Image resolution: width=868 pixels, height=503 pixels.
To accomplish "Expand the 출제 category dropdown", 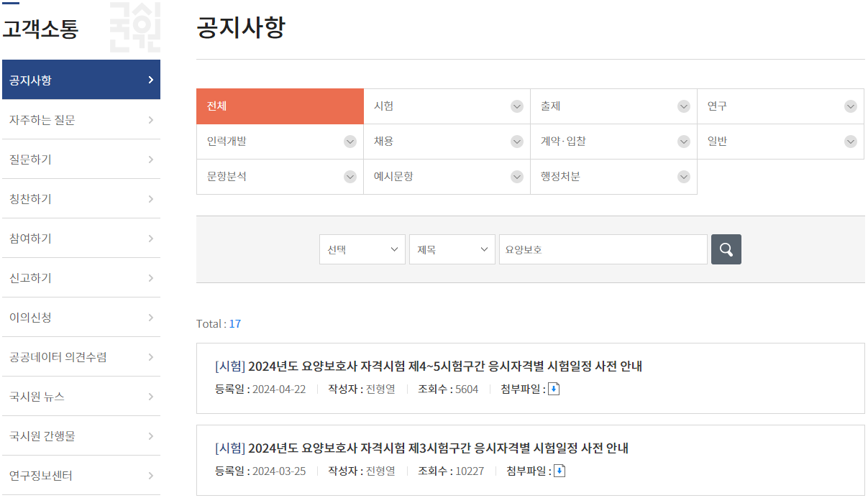I will pyautogui.click(x=683, y=106).
